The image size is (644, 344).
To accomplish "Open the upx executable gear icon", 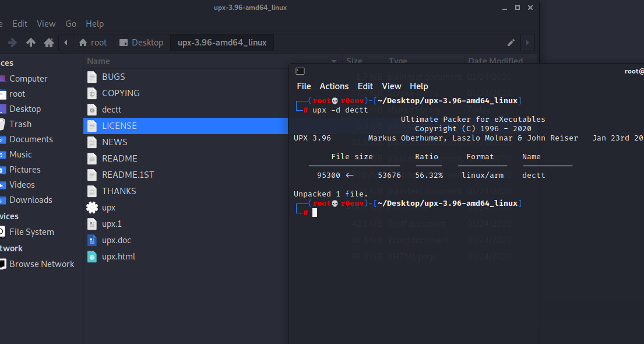I will [x=92, y=208].
